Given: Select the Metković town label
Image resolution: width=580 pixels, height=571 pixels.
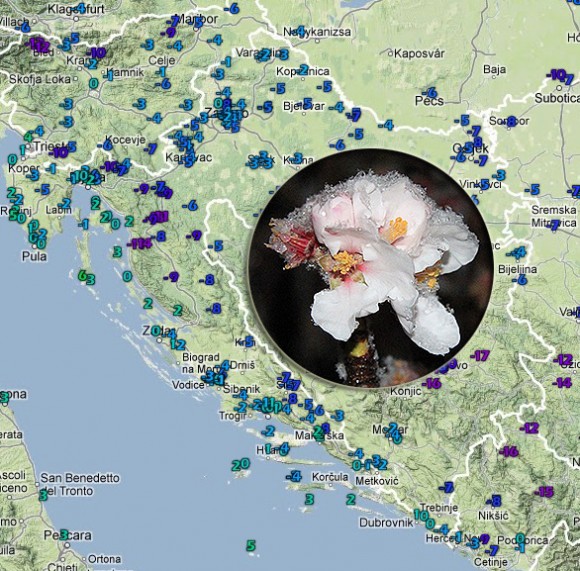Looking at the screenshot, I should click(377, 481).
